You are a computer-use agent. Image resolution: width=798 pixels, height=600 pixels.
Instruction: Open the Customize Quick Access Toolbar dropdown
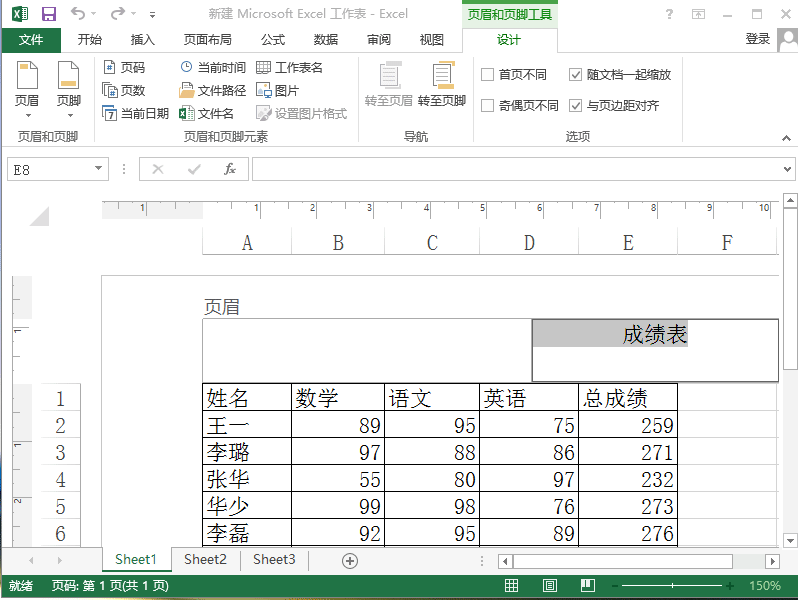[152, 15]
